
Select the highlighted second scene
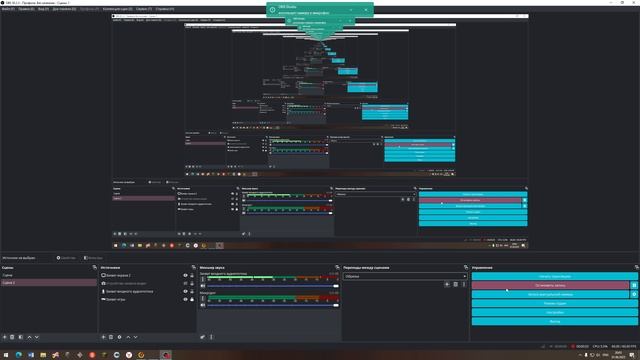tap(49, 282)
